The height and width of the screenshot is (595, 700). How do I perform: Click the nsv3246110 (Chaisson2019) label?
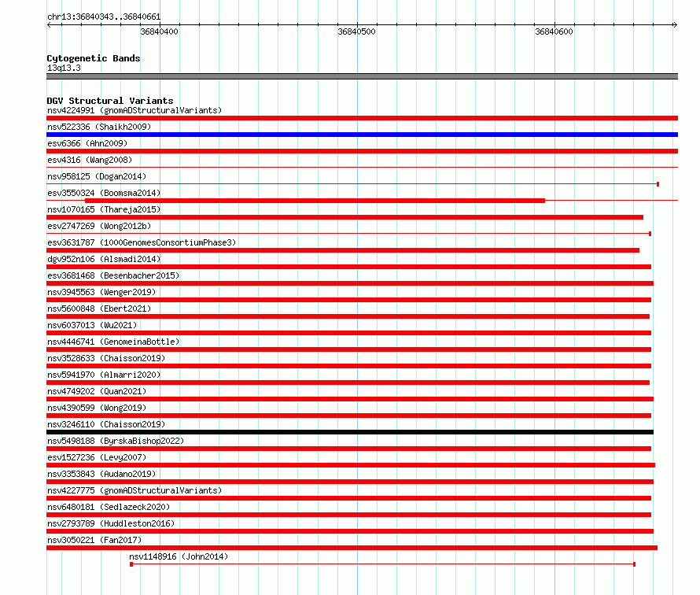pyautogui.click(x=106, y=424)
